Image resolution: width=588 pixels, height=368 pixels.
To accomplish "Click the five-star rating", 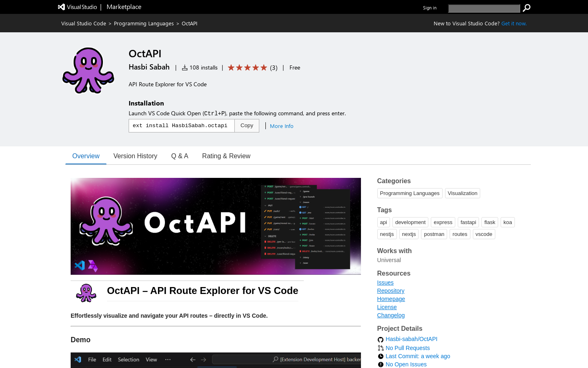I will coord(247,67).
